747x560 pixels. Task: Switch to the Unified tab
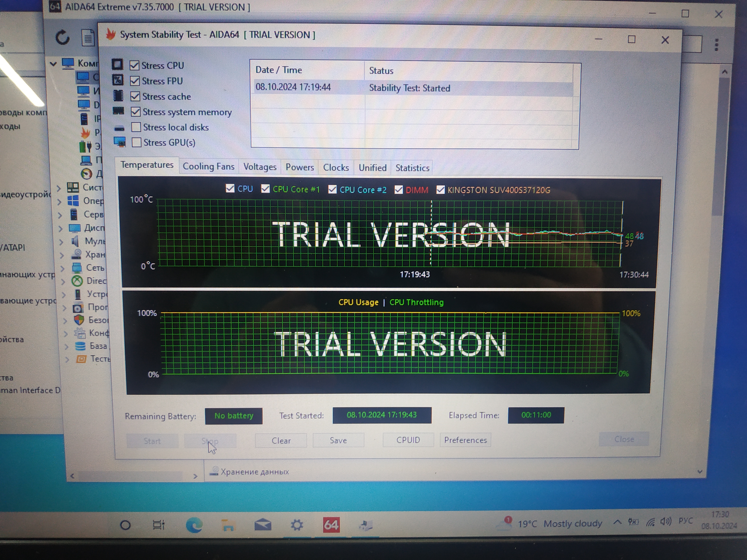point(373,168)
